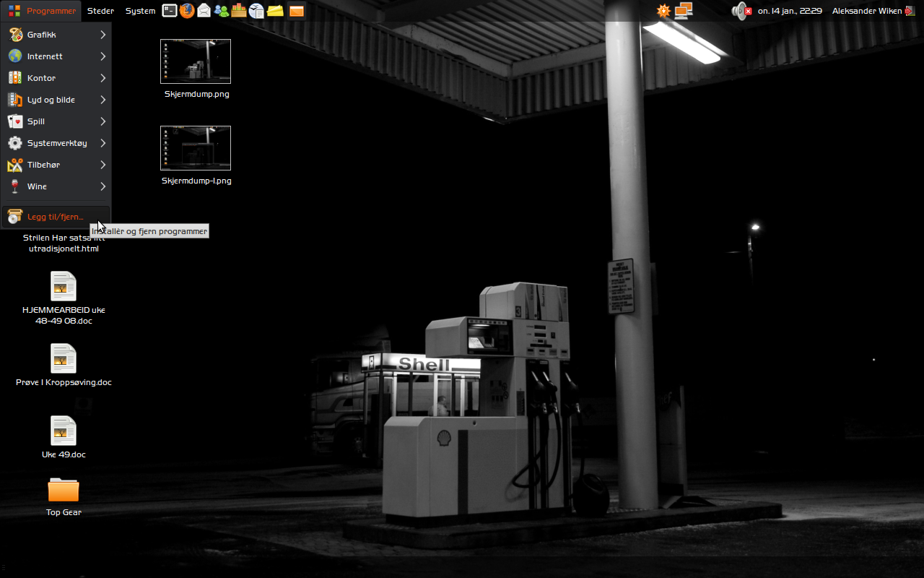This screenshot has width=924, height=578.
Task: Open the Steder menu
Action: coord(100,11)
